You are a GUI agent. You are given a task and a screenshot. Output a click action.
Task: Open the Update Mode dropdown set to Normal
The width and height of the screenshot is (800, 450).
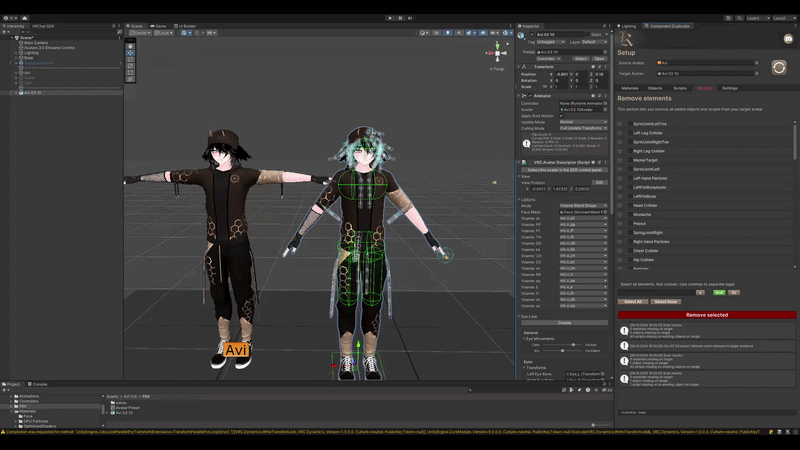(583, 122)
